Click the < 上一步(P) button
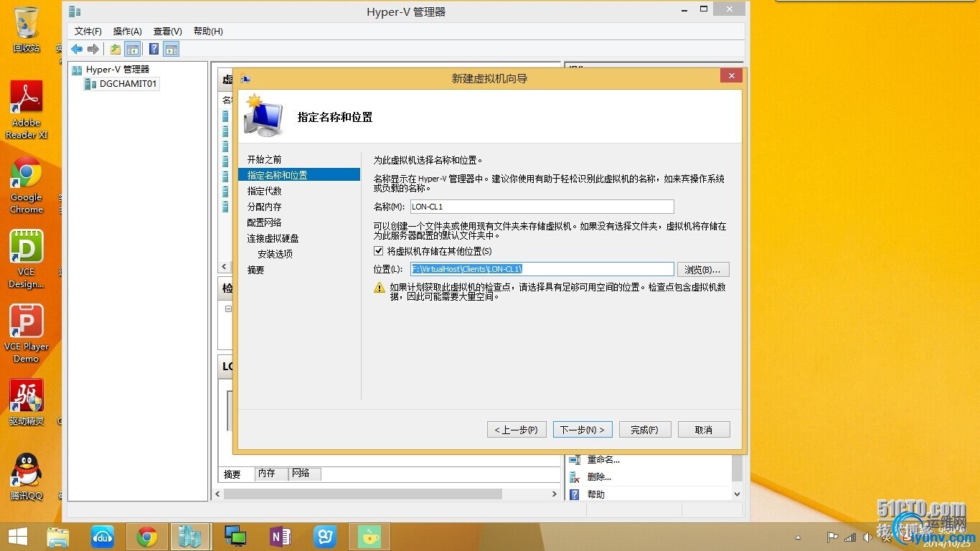The height and width of the screenshot is (551, 980). coord(517,430)
